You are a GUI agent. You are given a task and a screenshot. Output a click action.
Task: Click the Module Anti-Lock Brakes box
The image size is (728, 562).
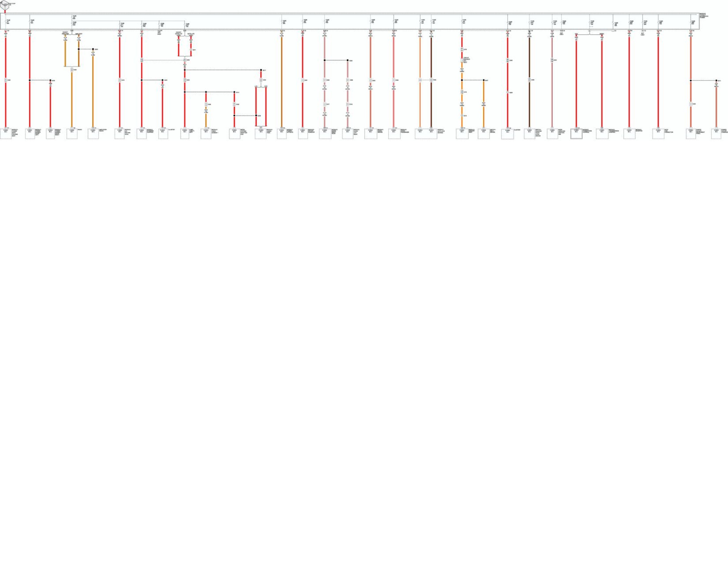tap(426, 134)
